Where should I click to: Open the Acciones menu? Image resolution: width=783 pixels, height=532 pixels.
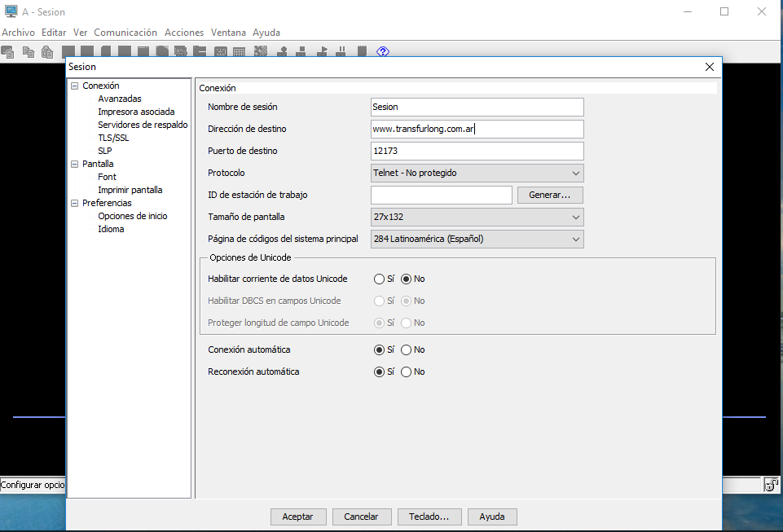[x=184, y=33]
